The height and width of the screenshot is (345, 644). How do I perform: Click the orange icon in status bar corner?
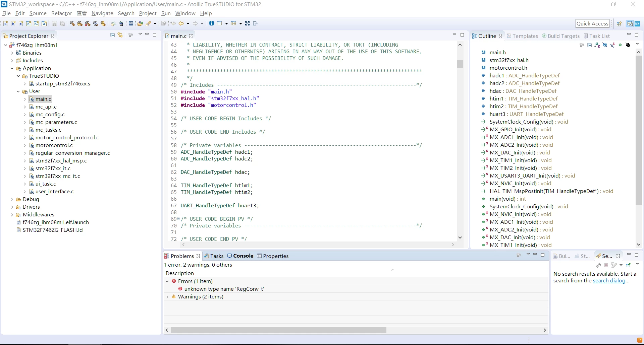coord(639,340)
